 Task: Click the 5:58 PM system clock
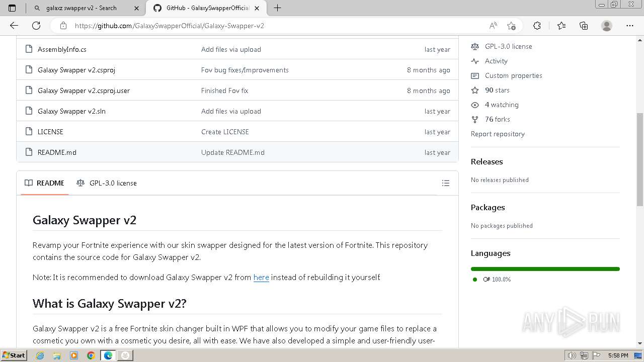pos(618,355)
